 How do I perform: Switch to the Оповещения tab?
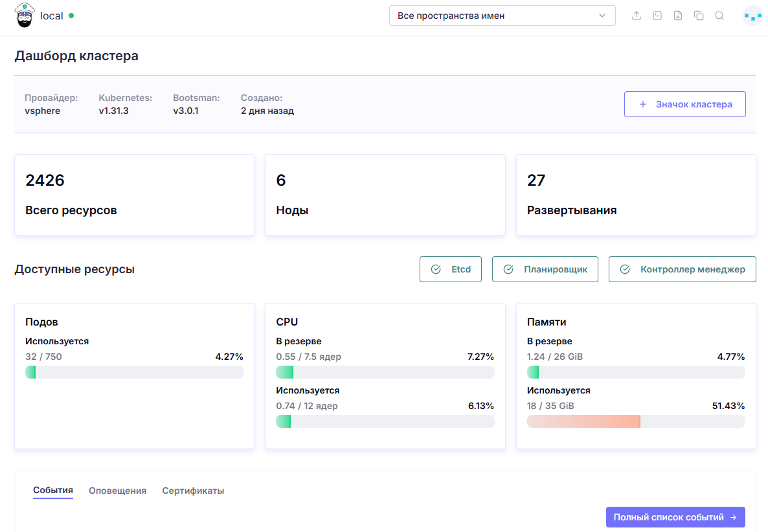tap(118, 491)
